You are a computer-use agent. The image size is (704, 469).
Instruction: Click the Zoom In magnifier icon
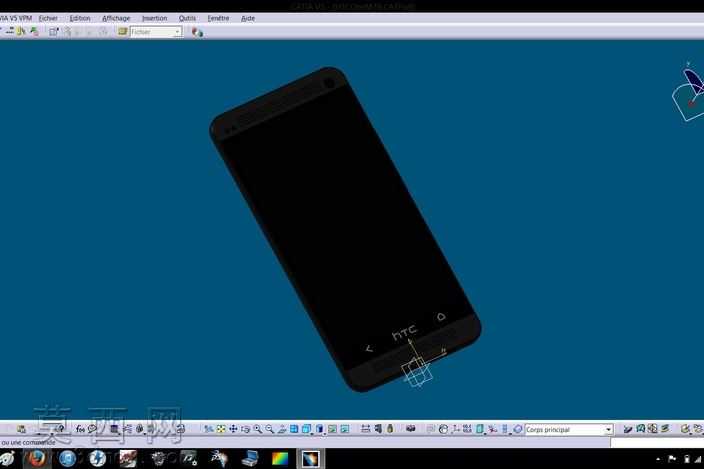click(257, 429)
